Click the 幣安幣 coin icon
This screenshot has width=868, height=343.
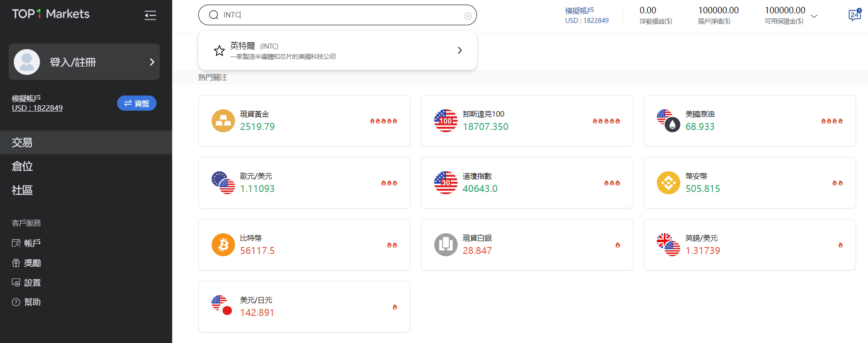click(668, 183)
